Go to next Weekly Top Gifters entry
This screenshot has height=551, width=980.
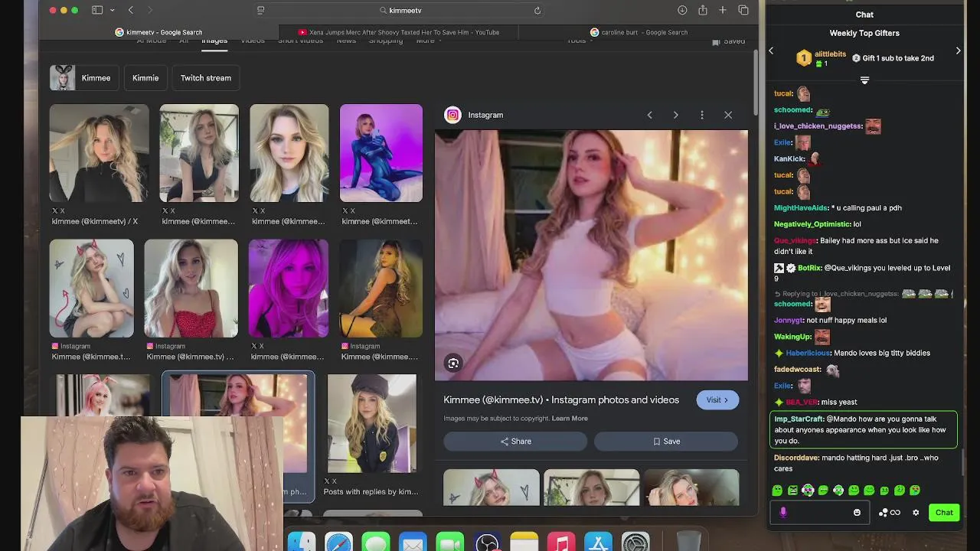(958, 51)
